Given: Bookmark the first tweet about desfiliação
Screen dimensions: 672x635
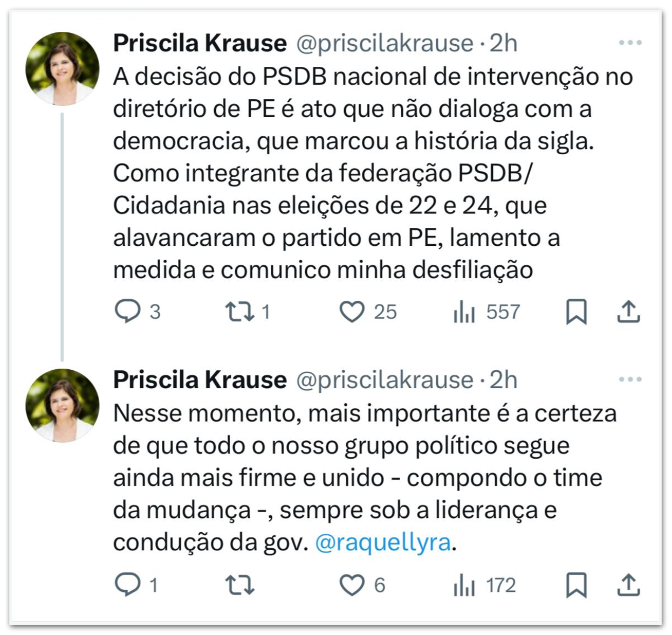Looking at the screenshot, I should [x=576, y=312].
